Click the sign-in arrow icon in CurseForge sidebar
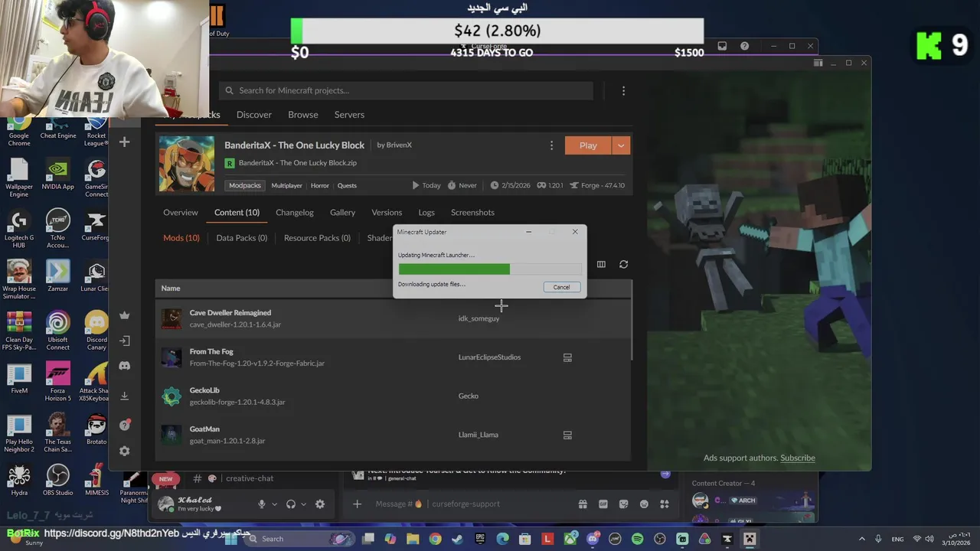This screenshot has width=980, height=551. 125,341
